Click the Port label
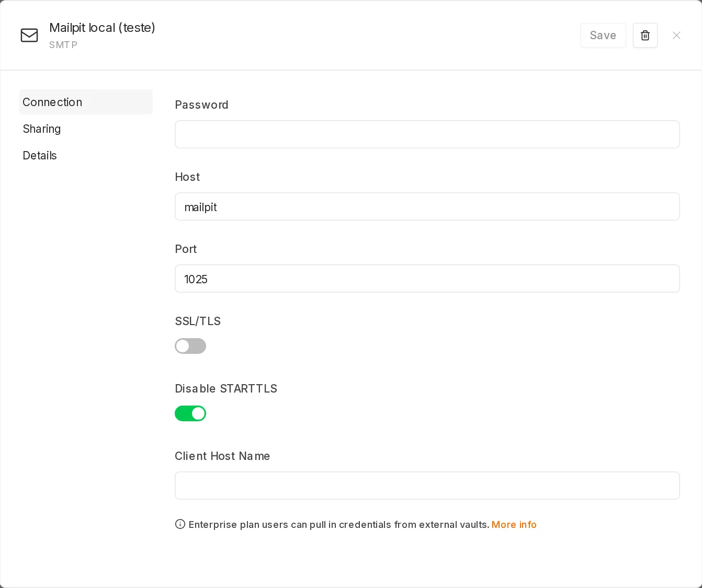 (x=186, y=249)
